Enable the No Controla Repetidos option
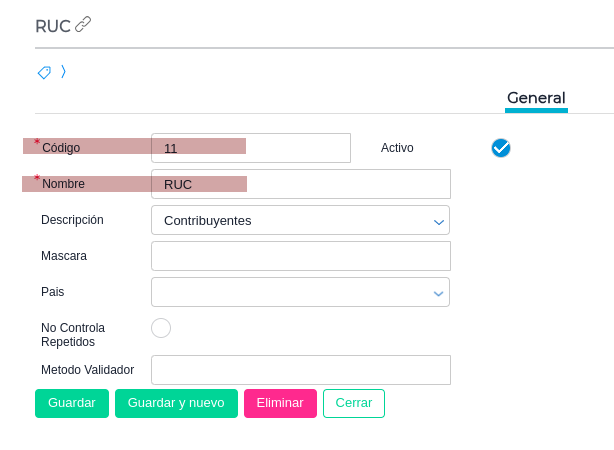 (161, 328)
